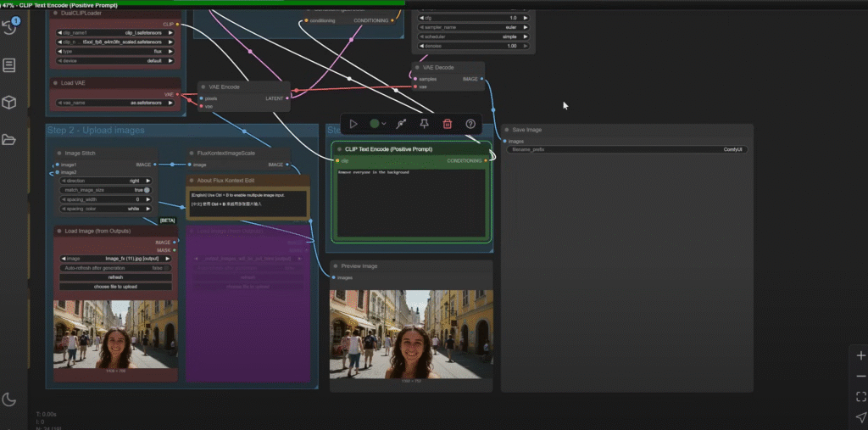Click the send arrow icon at bottom right

click(861, 416)
